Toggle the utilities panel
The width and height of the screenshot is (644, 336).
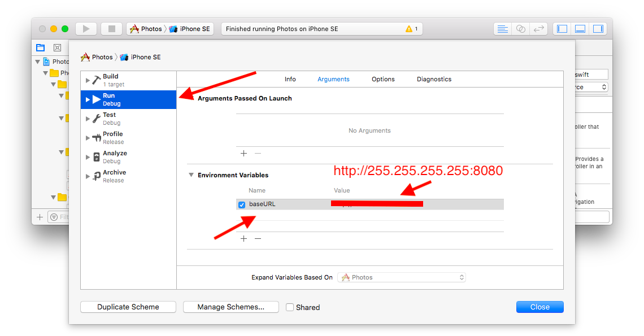pos(598,29)
